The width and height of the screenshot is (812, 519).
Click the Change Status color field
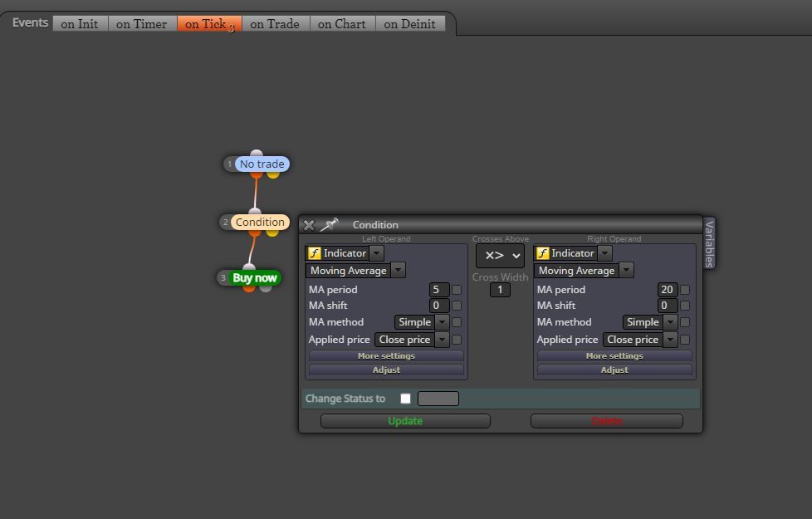438,399
